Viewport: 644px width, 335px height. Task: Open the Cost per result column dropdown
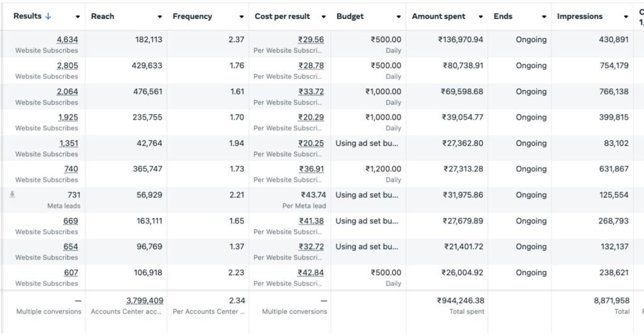pos(323,17)
